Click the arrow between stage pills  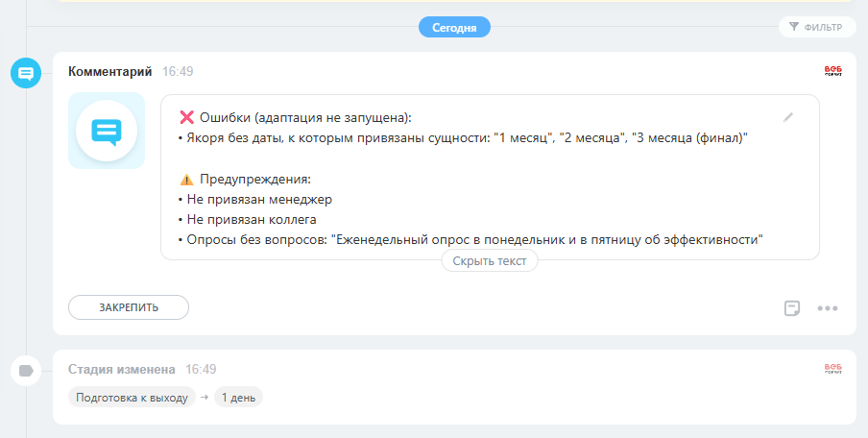(205, 397)
